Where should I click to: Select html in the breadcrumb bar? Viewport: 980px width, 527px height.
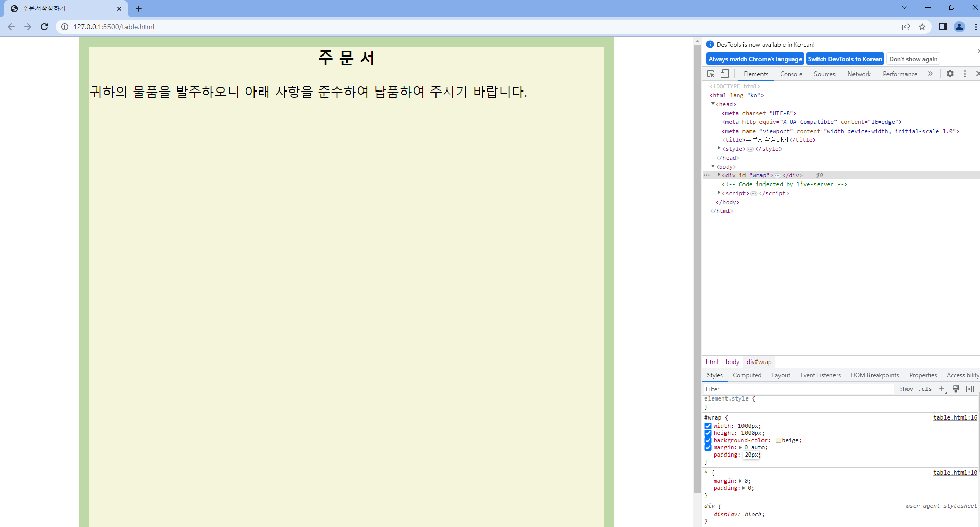(x=712, y=362)
